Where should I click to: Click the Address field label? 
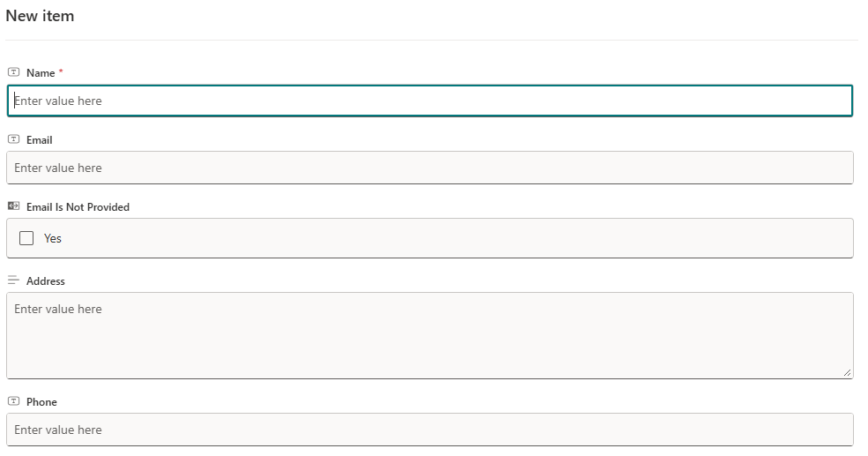pyautogui.click(x=46, y=280)
